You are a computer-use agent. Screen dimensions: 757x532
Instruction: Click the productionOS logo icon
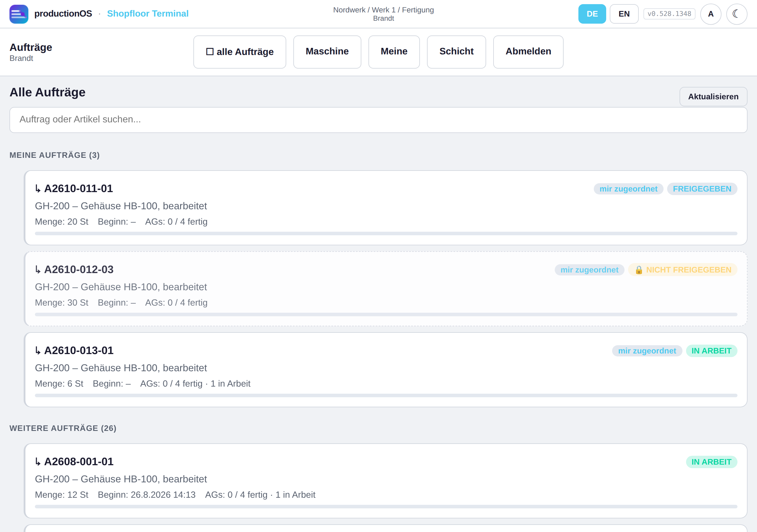tap(19, 14)
